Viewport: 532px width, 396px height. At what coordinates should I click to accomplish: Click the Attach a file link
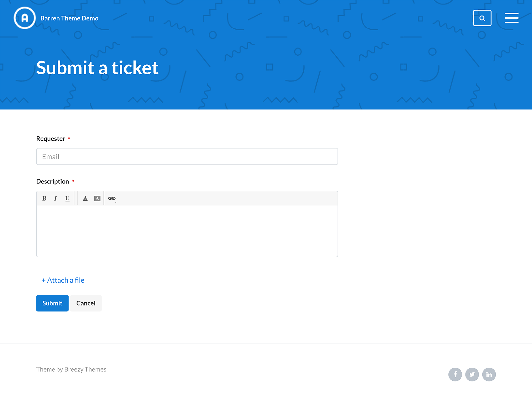(63, 280)
